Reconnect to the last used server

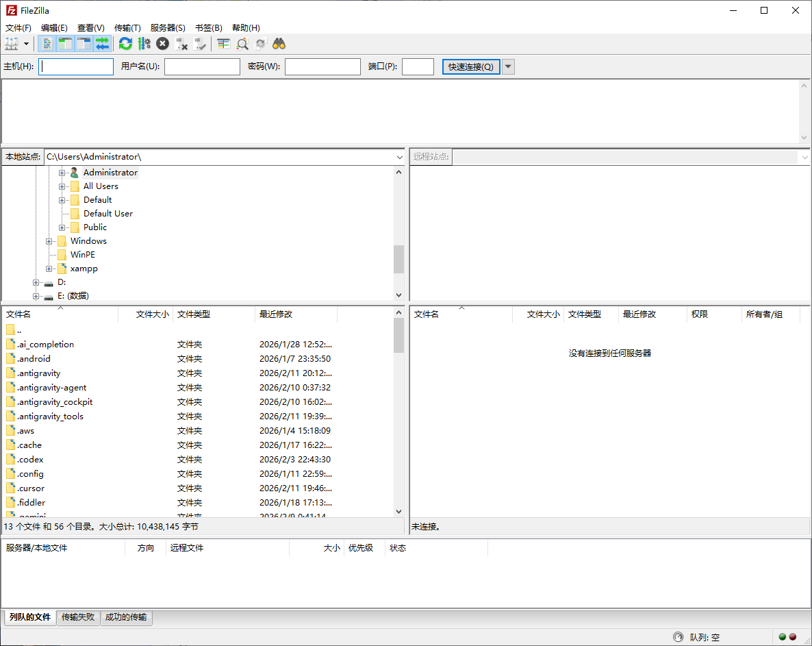(199, 43)
